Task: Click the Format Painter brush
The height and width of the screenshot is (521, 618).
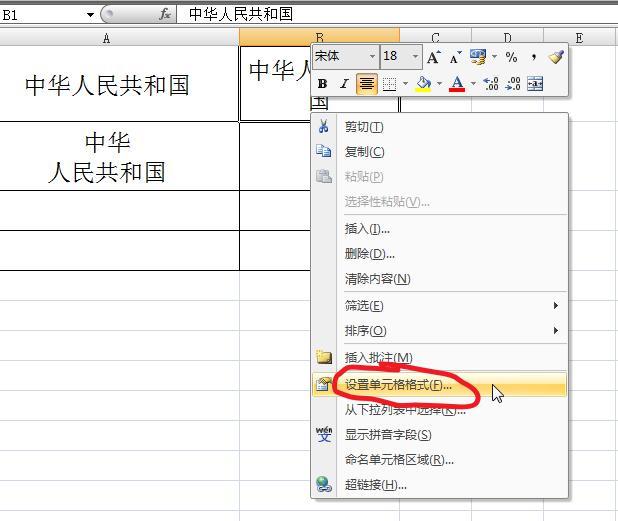Action: 556,57
